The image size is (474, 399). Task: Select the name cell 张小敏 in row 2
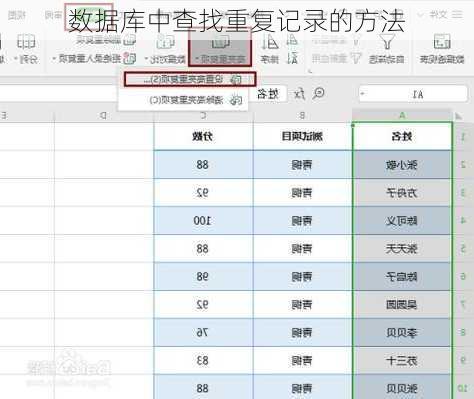click(402, 165)
